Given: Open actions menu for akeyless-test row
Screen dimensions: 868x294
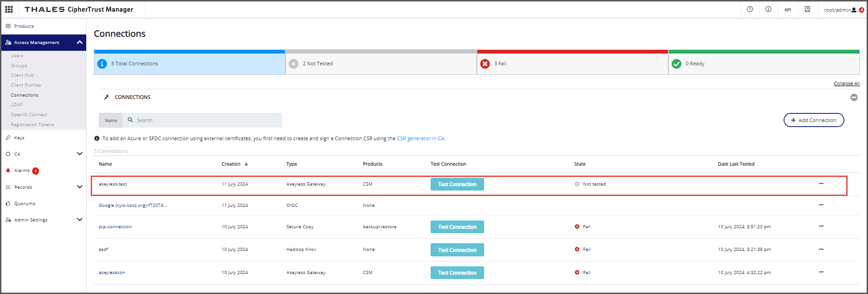Looking at the screenshot, I should coord(821,184).
